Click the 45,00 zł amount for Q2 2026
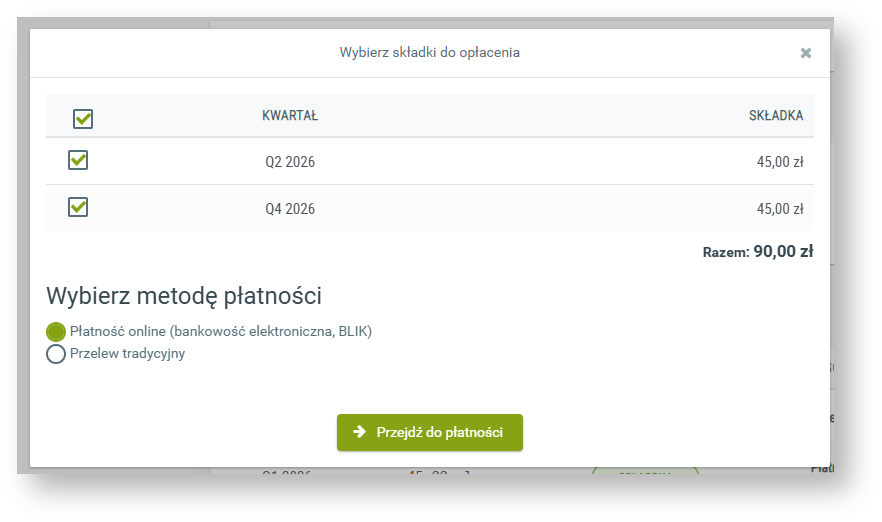This screenshot has width=882, height=522. 780,162
